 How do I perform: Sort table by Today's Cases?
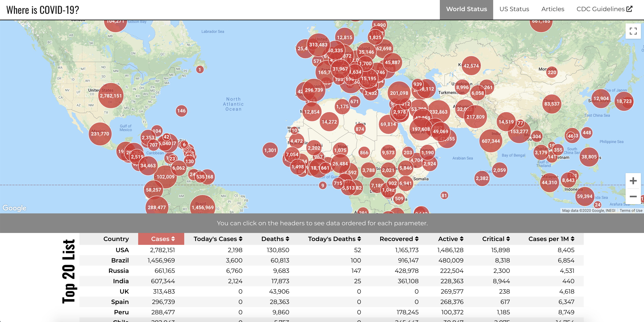218,239
